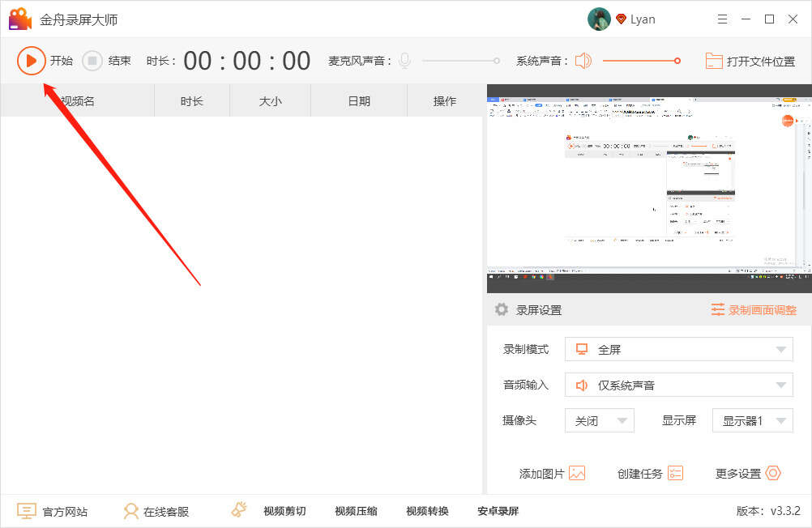The width and height of the screenshot is (812, 528).
Task: Open the 视频剪切 tool
Action: point(284,512)
